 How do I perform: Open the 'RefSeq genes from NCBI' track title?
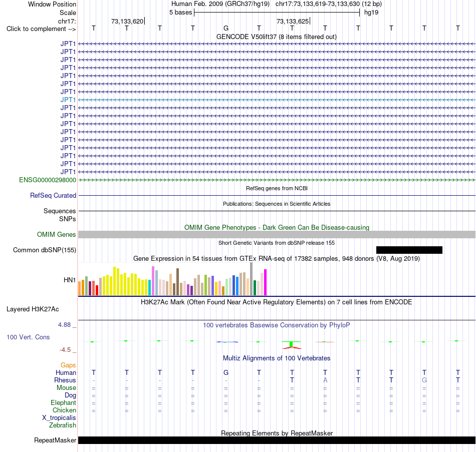(277, 188)
